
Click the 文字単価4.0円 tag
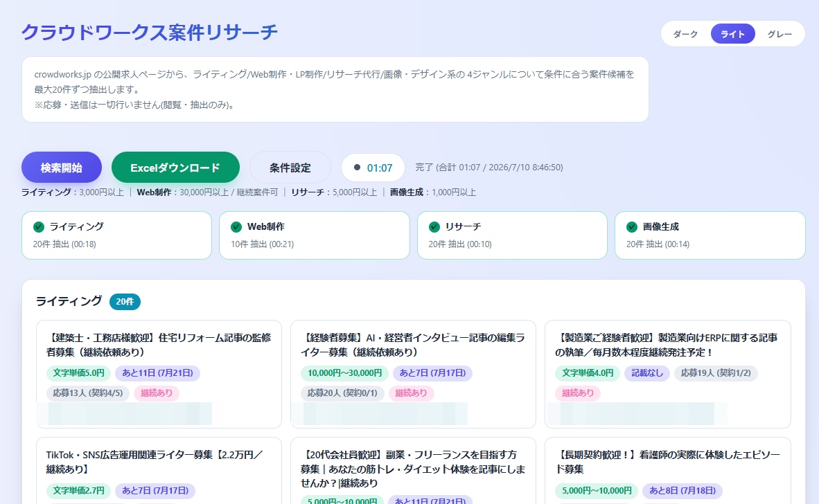[x=588, y=373]
